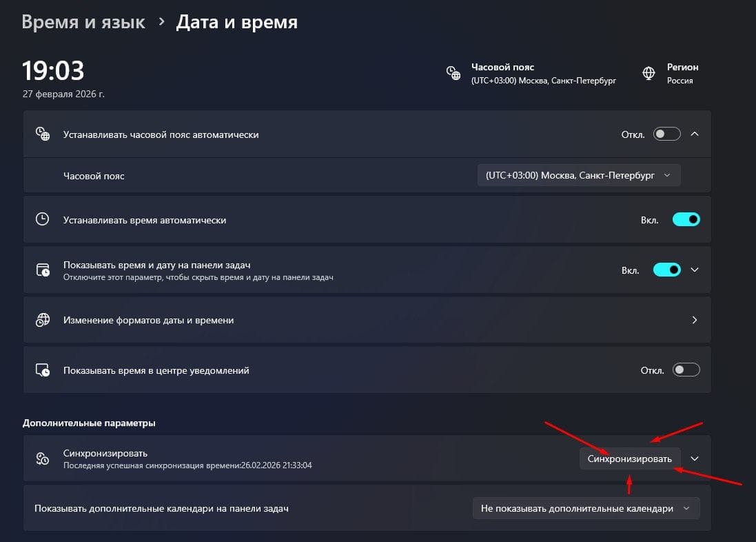Viewport: 756px width, 542px height.
Task: Click the notification center time icon
Action: [x=43, y=370]
